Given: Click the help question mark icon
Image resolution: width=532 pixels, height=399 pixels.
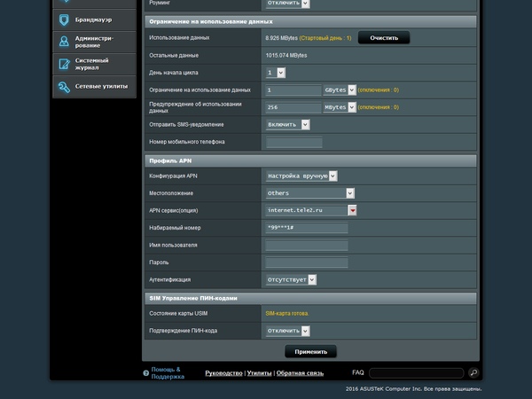Looking at the screenshot, I should tap(146, 373).
